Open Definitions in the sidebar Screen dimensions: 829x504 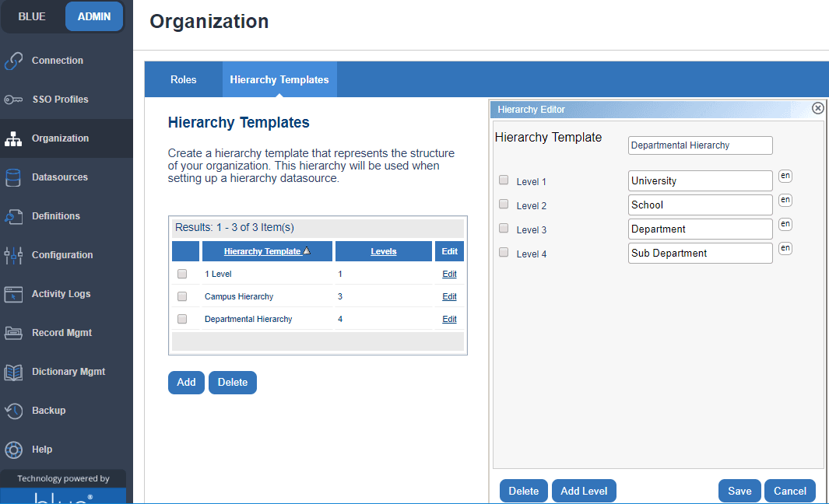[56, 216]
